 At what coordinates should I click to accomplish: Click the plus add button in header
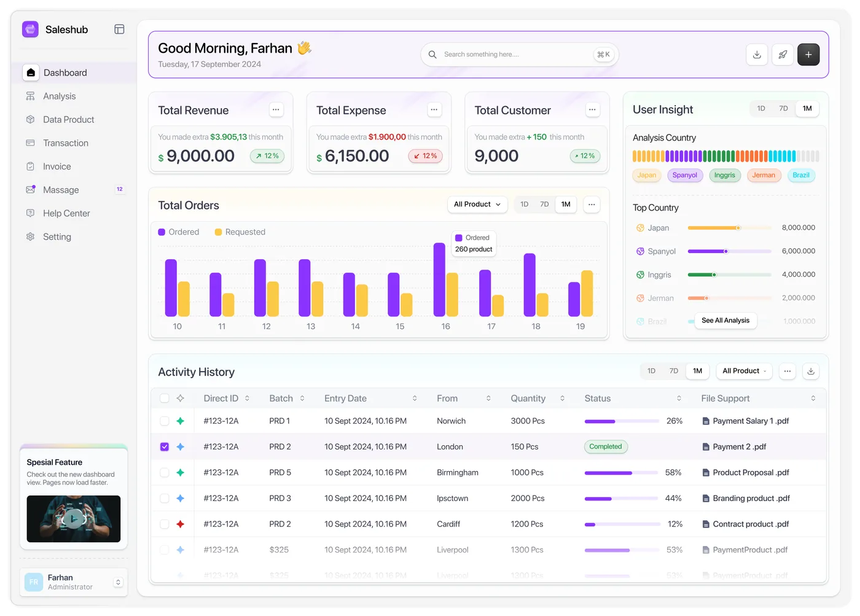[808, 55]
